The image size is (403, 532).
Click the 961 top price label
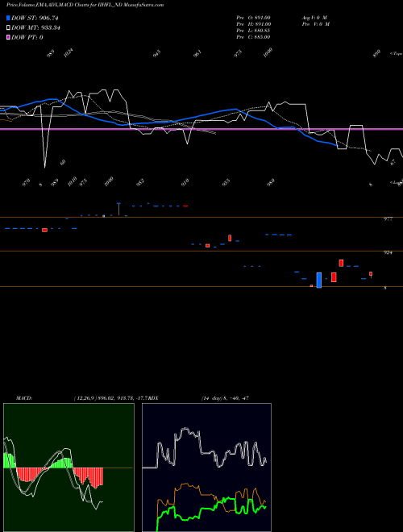(x=197, y=53)
